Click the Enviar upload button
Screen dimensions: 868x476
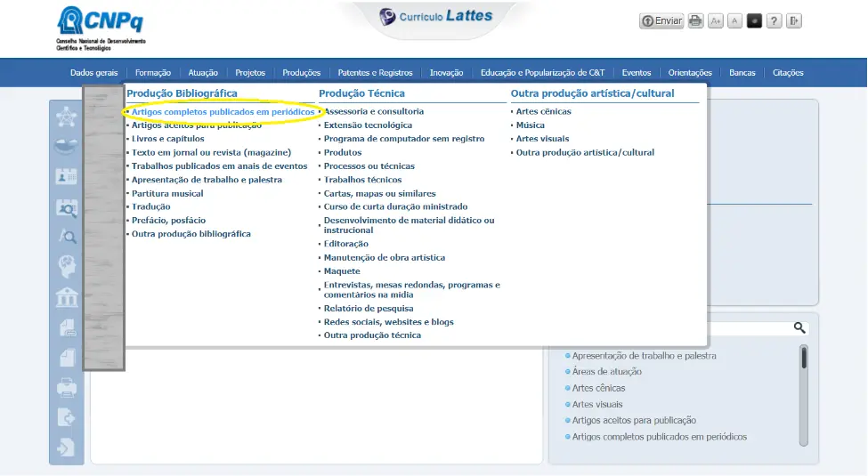click(661, 20)
